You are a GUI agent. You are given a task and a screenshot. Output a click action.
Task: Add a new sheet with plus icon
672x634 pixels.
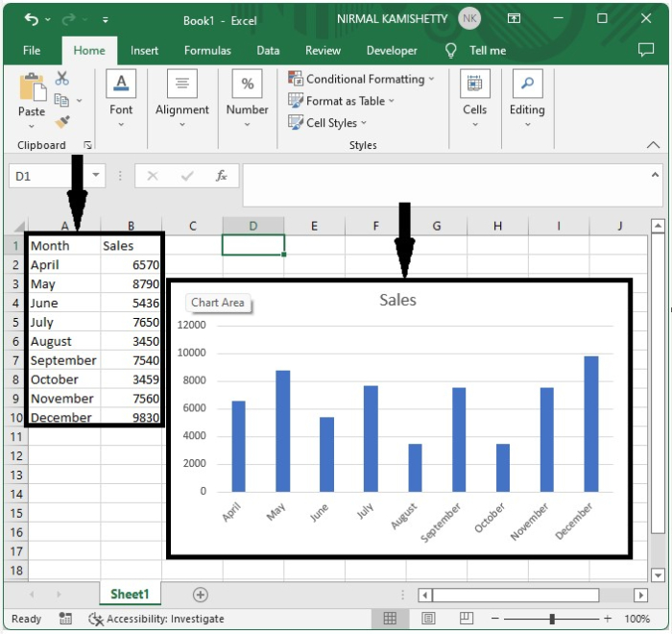click(x=200, y=595)
